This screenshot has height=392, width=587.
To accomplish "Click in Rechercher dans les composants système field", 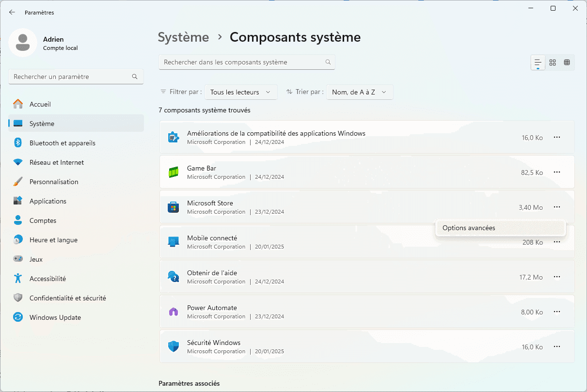I will tap(247, 62).
